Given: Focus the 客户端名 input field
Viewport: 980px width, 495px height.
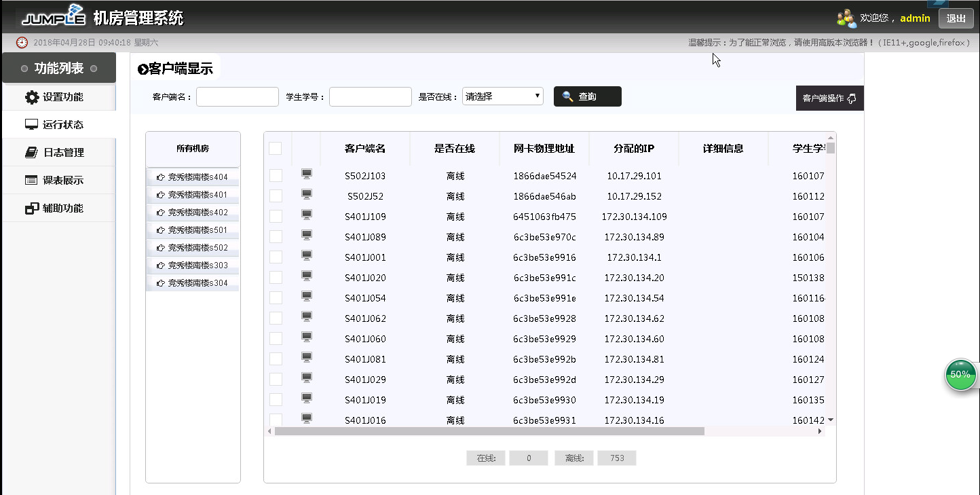Looking at the screenshot, I should click(x=238, y=96).
